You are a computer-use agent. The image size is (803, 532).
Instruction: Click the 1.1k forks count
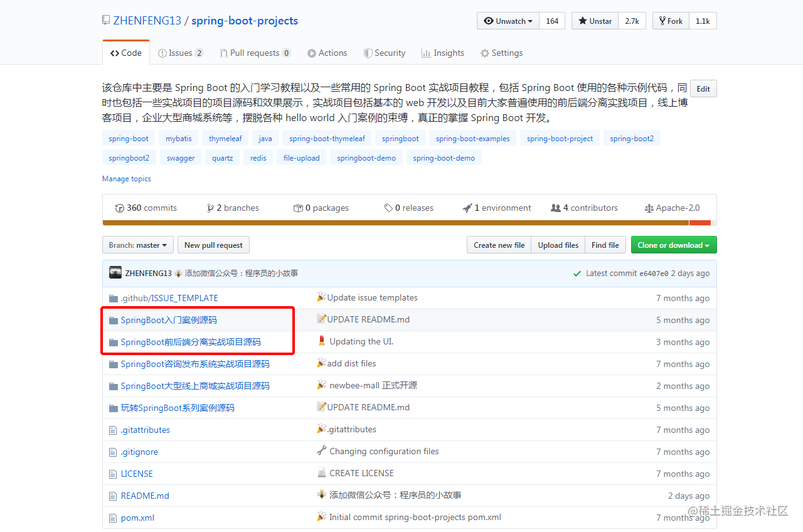703,21
